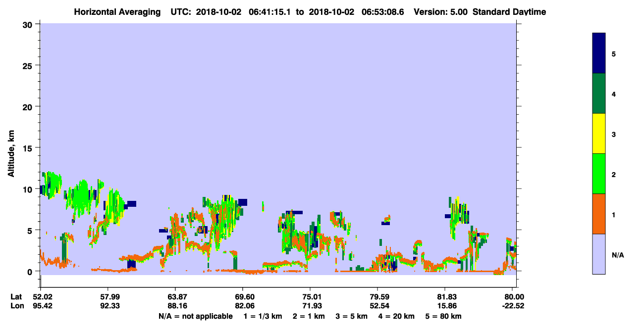Click the orange colorbar segment labeled 1
The height and width of the screenshot is (330, 644).
click(599, 214)
